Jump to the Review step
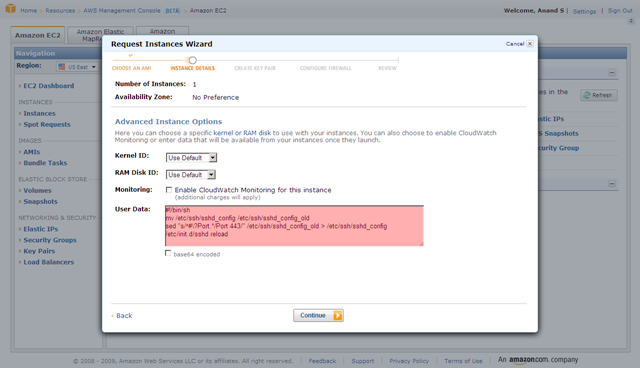The width and height of the screenshot is (640, 368). [387, 68]
